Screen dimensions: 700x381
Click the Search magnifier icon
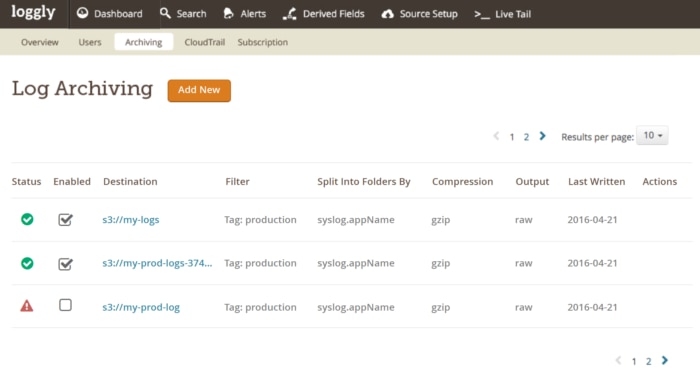click(x=165, y=13)
